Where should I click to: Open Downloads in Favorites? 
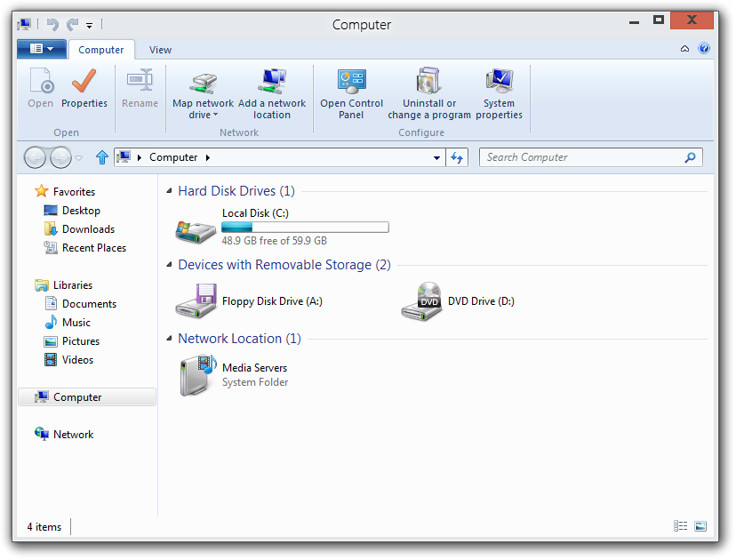pyautogui.click(x=79, y=229)
